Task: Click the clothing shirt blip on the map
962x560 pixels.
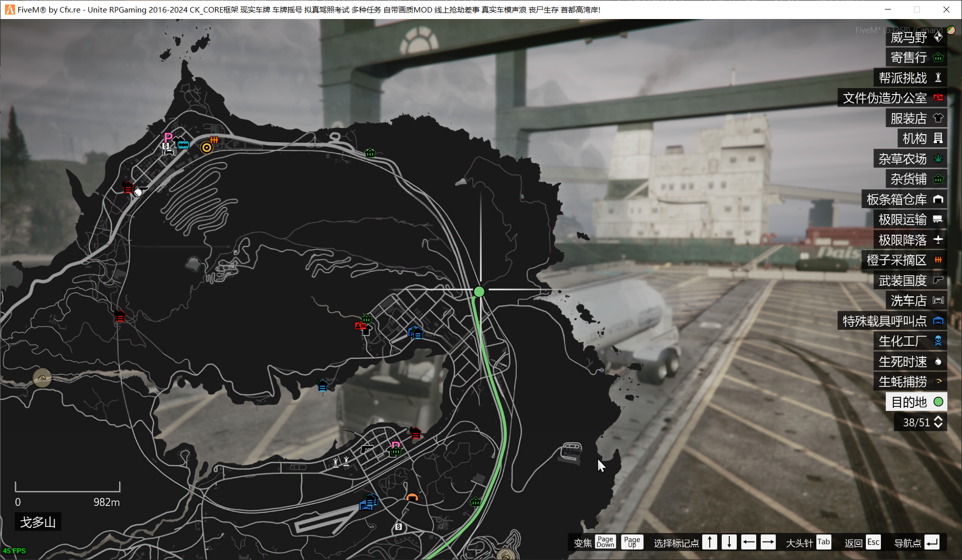Action: [367, 329]
